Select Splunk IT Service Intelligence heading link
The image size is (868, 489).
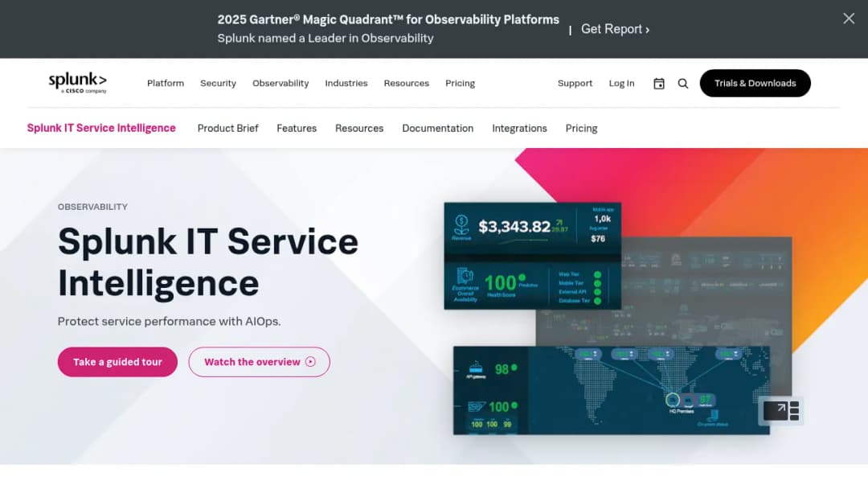click(101, 128)
